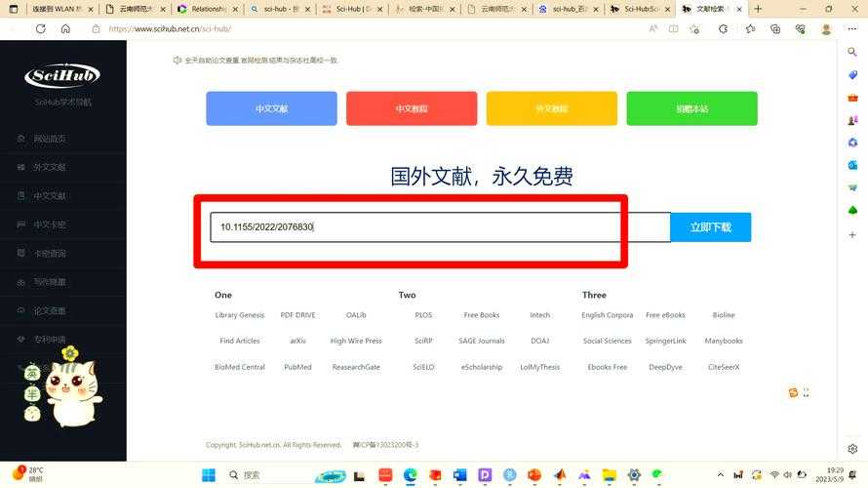Screen dimensions: 868x488
Task: Open the DOAJ link
Action: 539,341
